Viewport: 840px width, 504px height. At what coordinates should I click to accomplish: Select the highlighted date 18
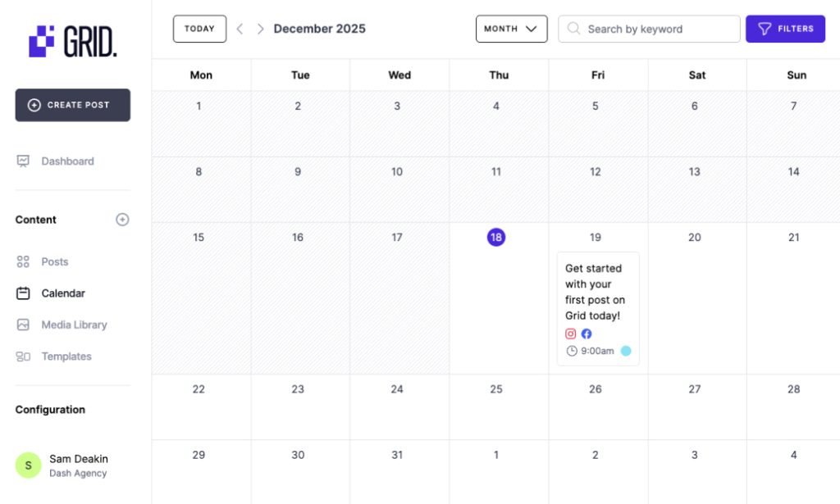pos(495,238)
